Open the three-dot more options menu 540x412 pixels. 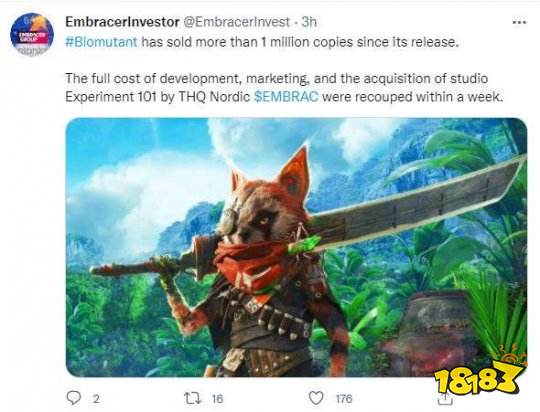519,22
